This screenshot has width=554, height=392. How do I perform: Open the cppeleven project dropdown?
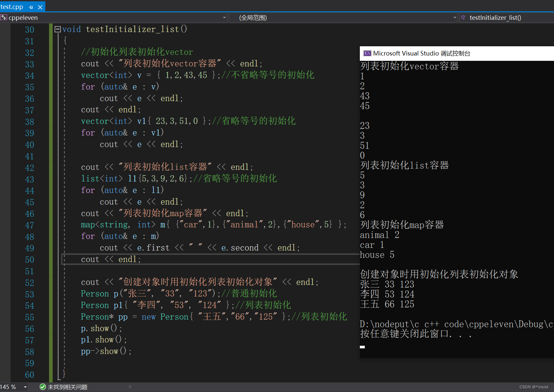225,18
